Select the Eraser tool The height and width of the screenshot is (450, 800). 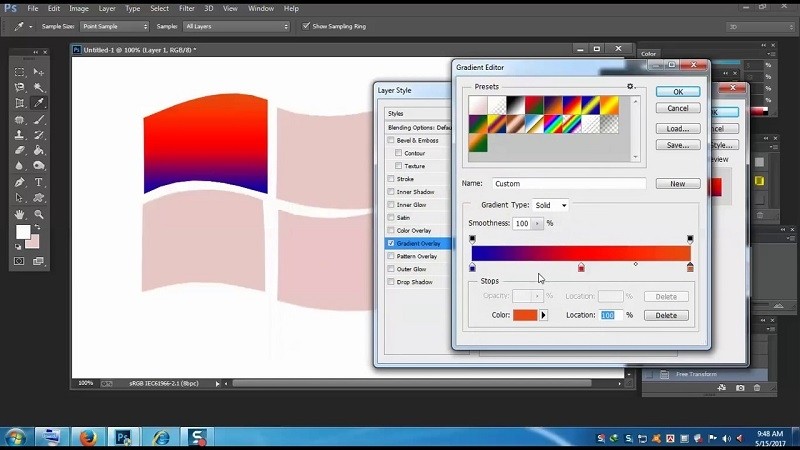tap(19, 150)
